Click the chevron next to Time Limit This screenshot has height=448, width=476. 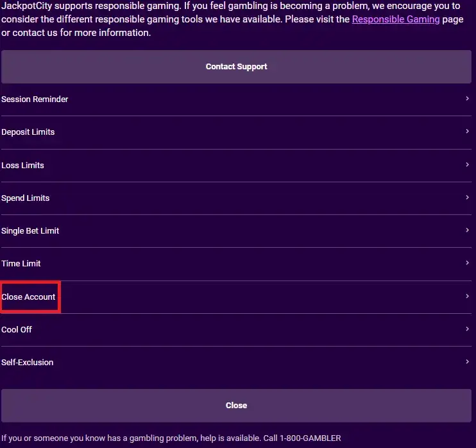[468, 263]
